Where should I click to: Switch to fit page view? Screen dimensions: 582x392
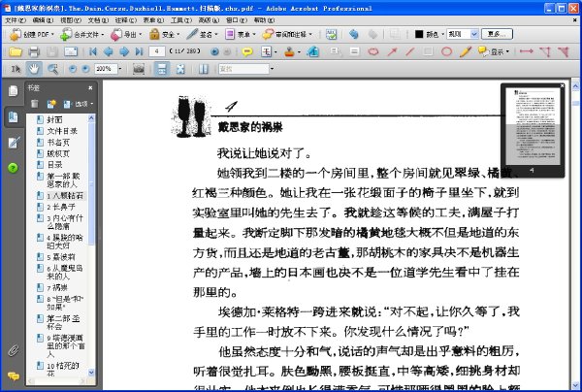[180, 69]
